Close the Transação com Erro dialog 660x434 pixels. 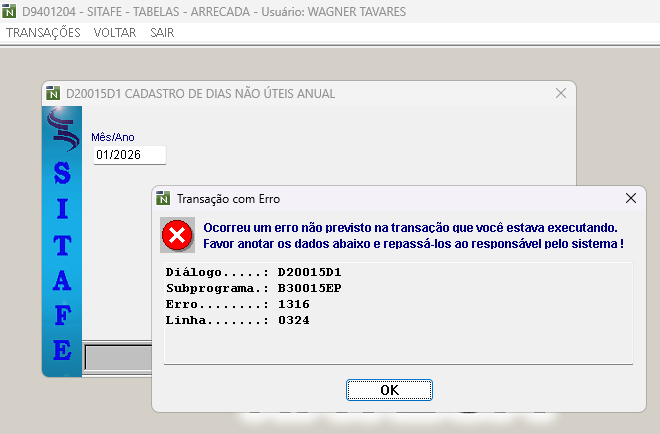(x=631, y=198)
